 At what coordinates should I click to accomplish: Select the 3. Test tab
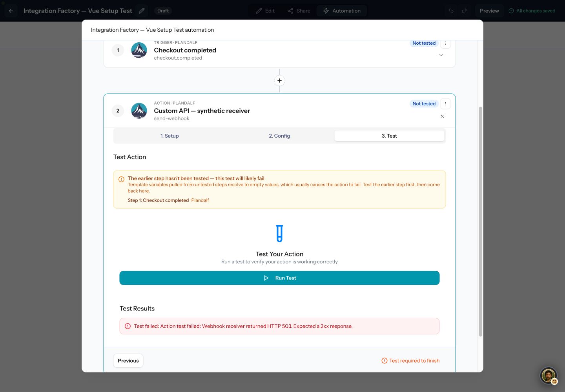coord(389,136)
